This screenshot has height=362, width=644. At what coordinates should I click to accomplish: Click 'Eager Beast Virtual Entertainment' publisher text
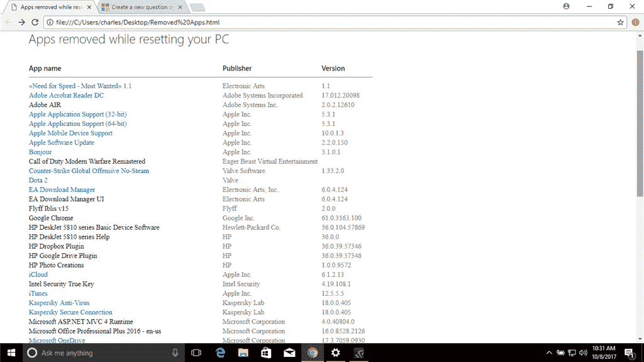pos(270,162)
